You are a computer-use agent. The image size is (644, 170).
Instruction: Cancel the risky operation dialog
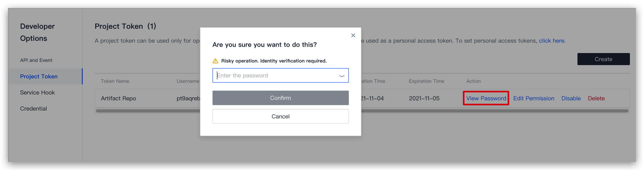tap(280, 116)
